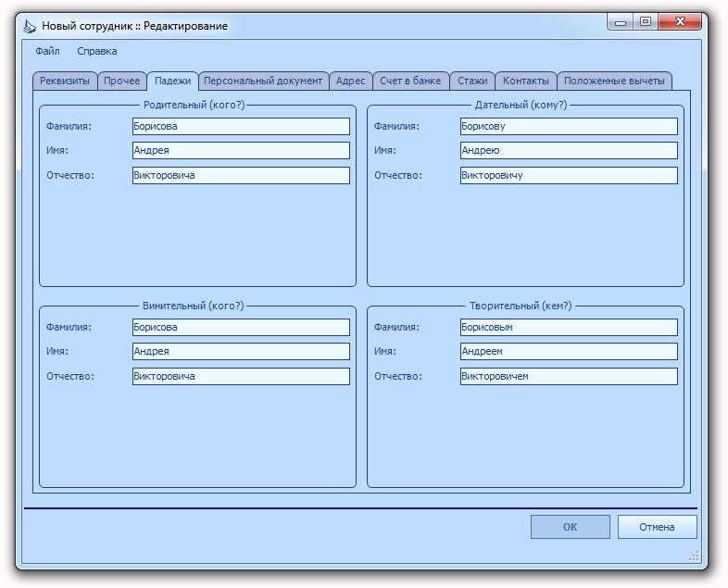Go to the Адрес tab

[350, 81]
